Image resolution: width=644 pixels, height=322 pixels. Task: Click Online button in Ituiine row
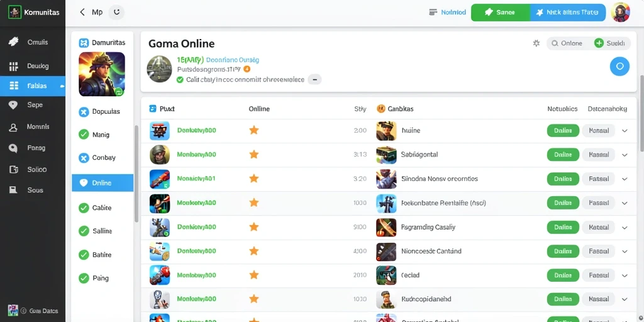click(x=563, y=131)
